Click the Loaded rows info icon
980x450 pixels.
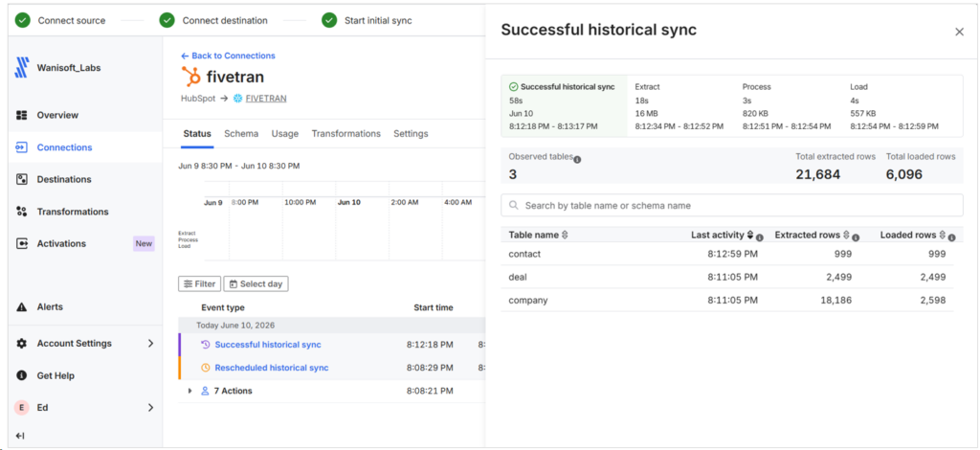pyautogui.click(x=951, y=237)
